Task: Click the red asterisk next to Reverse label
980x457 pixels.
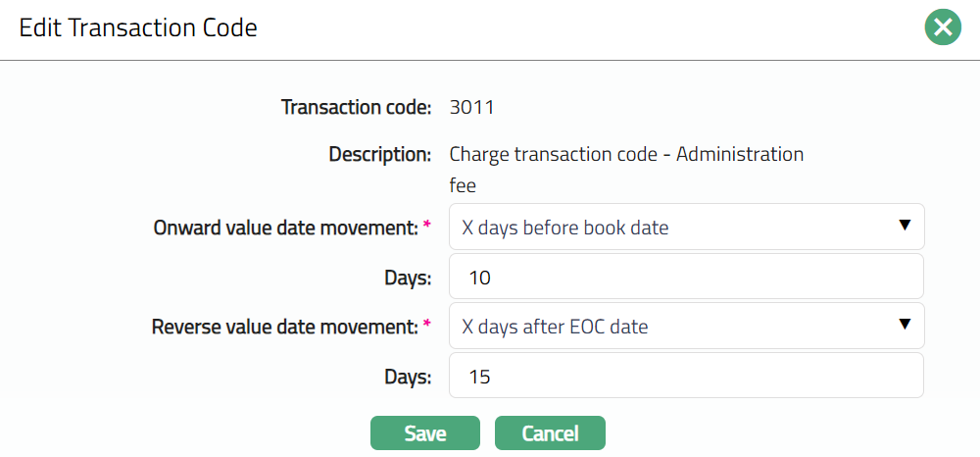Action: coord(426,325)
